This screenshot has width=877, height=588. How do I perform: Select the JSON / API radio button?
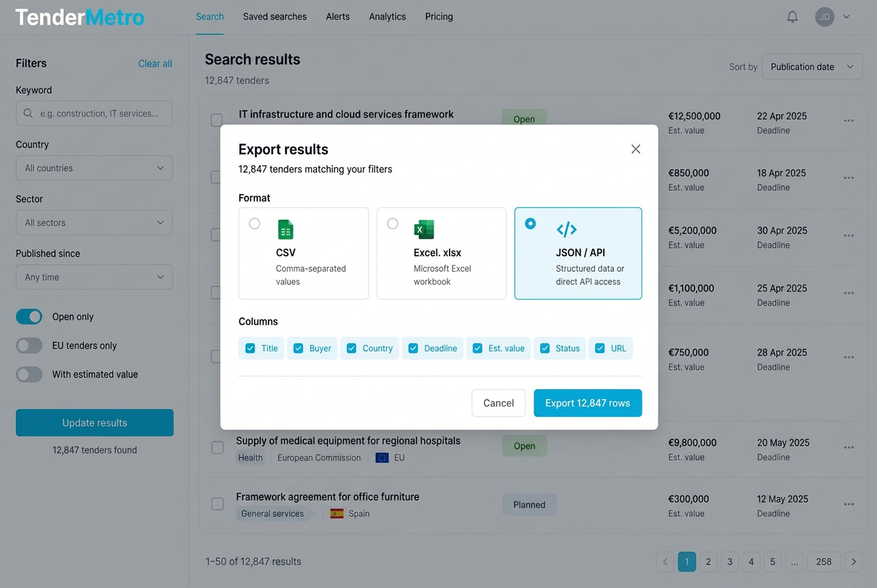click(x=530, y=223)
